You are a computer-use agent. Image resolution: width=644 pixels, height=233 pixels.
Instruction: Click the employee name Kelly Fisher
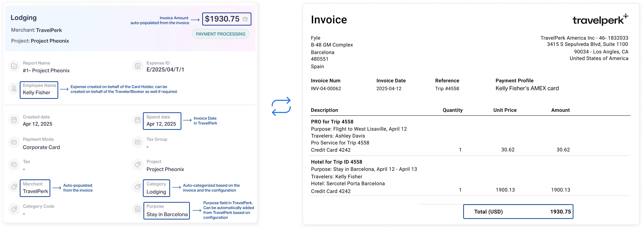pyautogui.click(x=37, y=93)
